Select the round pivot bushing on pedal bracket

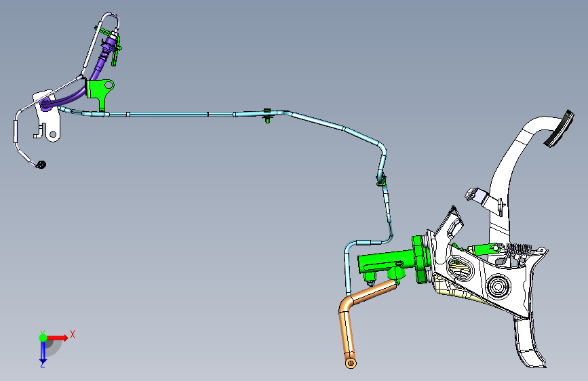497,287
